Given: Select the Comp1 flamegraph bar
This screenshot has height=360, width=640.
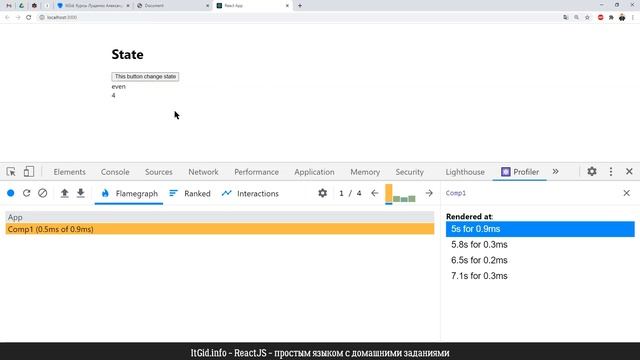Looking at the screenshot, I should click(220, 229).
